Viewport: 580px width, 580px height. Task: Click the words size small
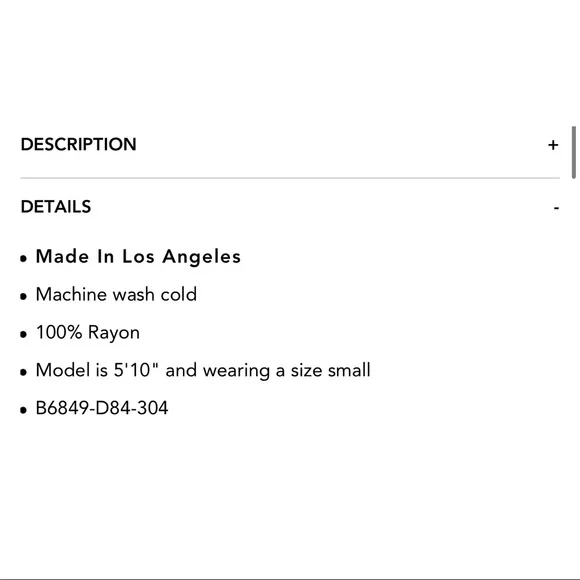click(330, 370)
